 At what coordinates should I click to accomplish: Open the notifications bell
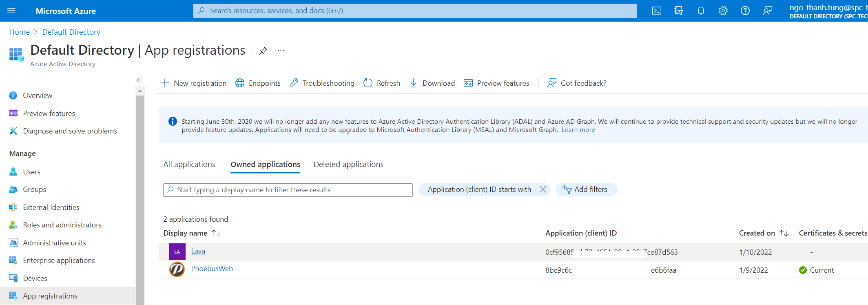[x=701, y=11]
